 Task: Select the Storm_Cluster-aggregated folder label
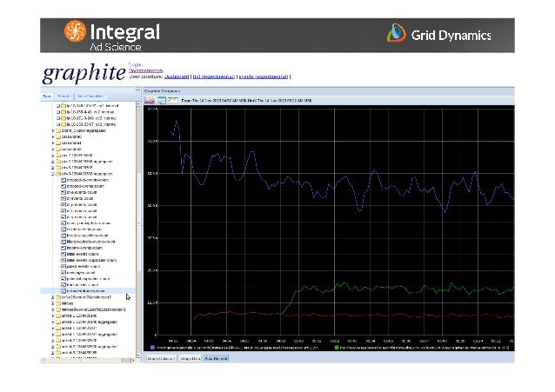84,130
